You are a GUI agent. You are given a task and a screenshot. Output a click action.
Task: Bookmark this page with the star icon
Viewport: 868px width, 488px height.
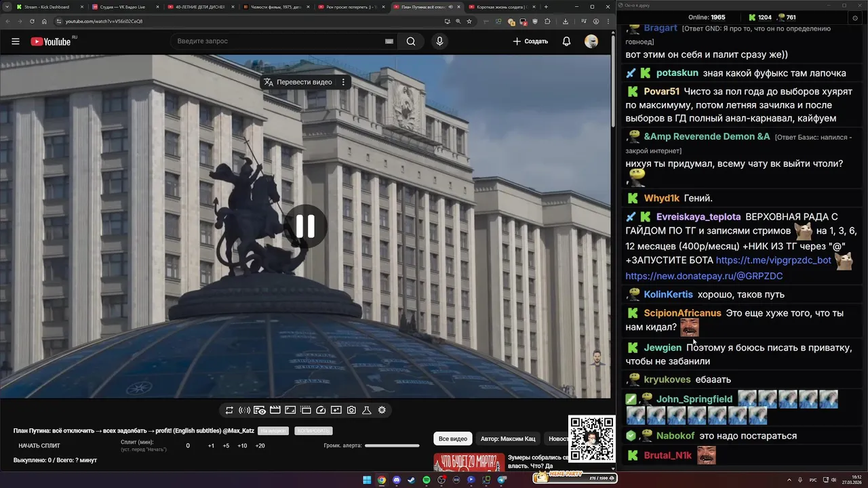pyautogui.click(x=469, y=21)
